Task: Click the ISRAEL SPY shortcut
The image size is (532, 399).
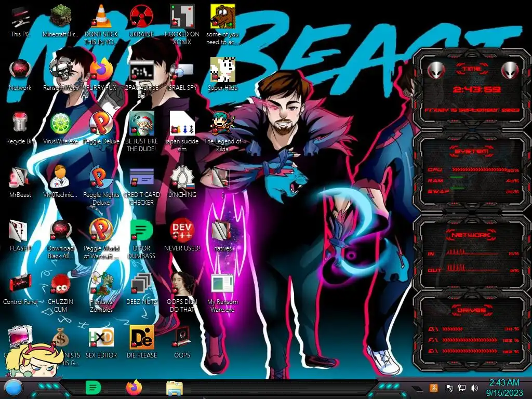Action: pos(182,71)
